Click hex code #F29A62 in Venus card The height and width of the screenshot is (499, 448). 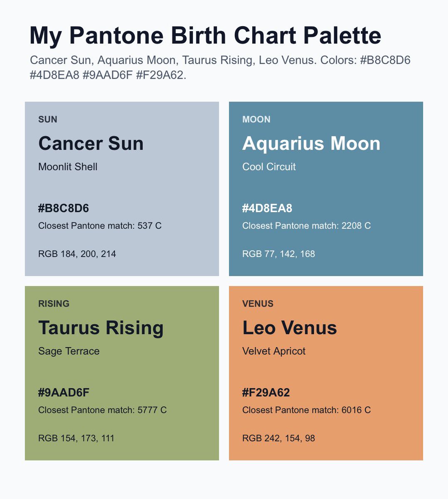click(x=266, y=393)
